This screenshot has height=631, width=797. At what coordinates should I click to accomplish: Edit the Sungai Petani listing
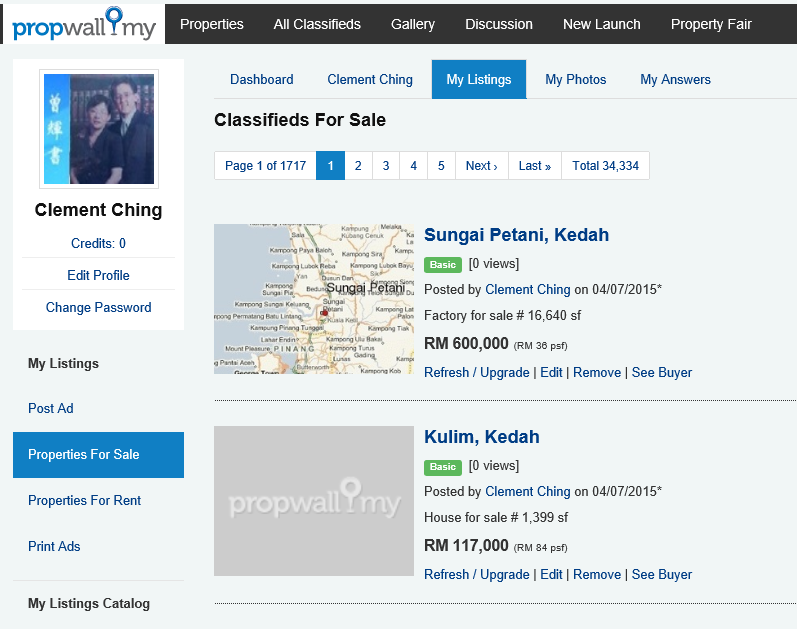pos(551,373)
